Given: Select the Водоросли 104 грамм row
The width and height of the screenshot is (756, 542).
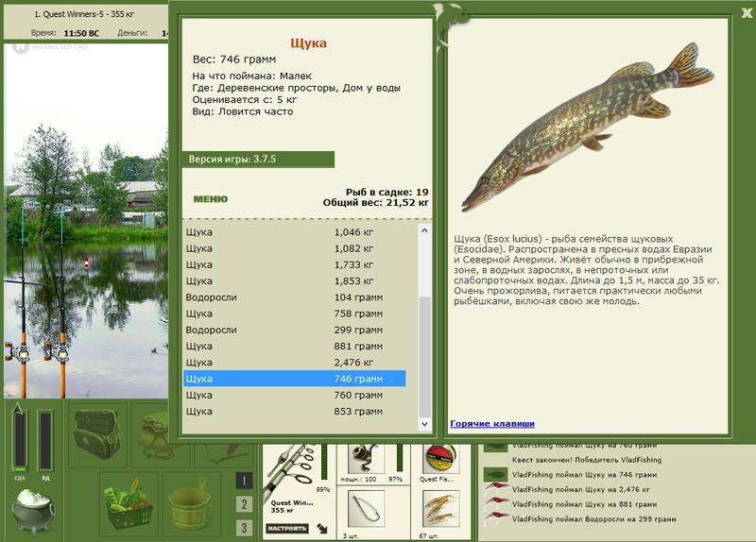Looking at the screenshot, I should (294, 297).
